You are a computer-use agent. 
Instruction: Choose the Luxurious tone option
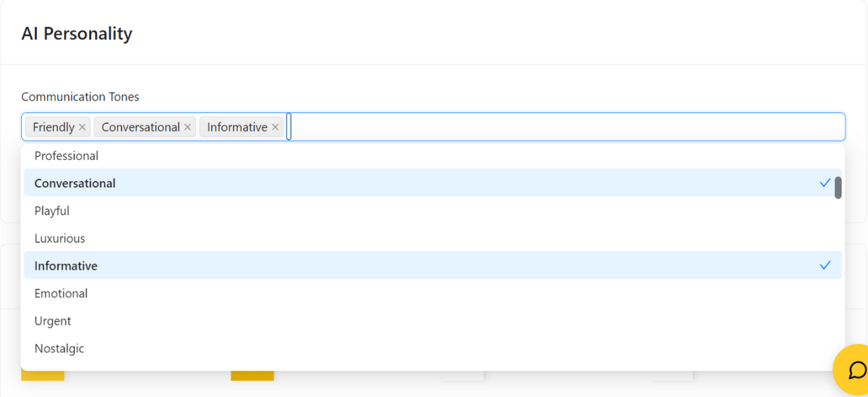[x=433, y=238]
